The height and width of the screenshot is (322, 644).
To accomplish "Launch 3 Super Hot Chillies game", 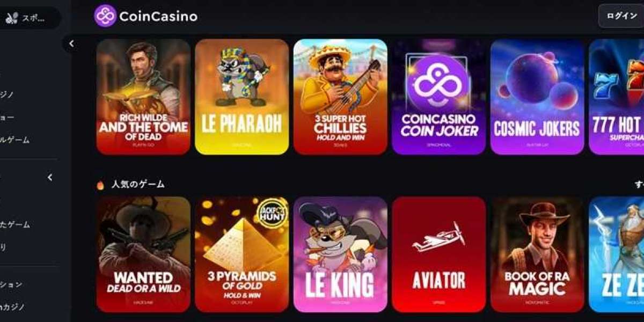I will (340, 97).
